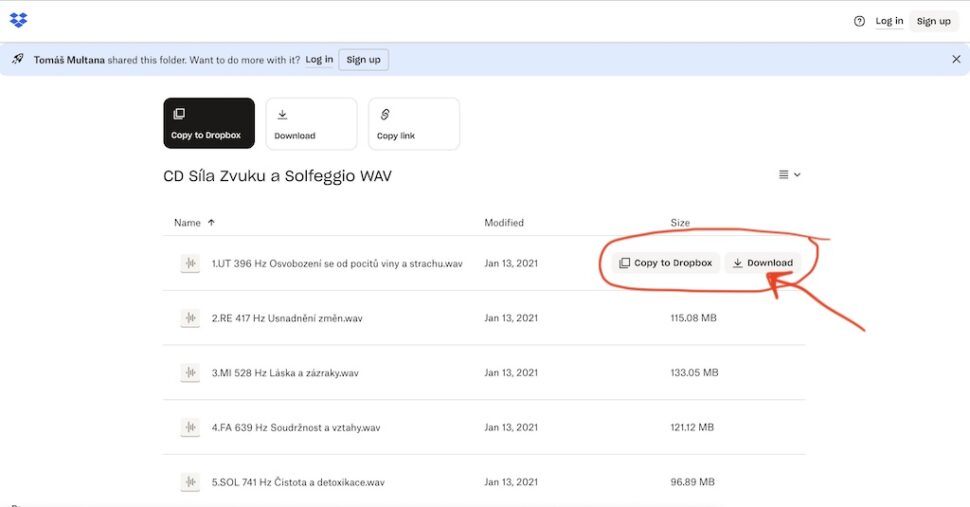Click Sign up button in the header
The image size is (970, 507).
click(933, 21)
